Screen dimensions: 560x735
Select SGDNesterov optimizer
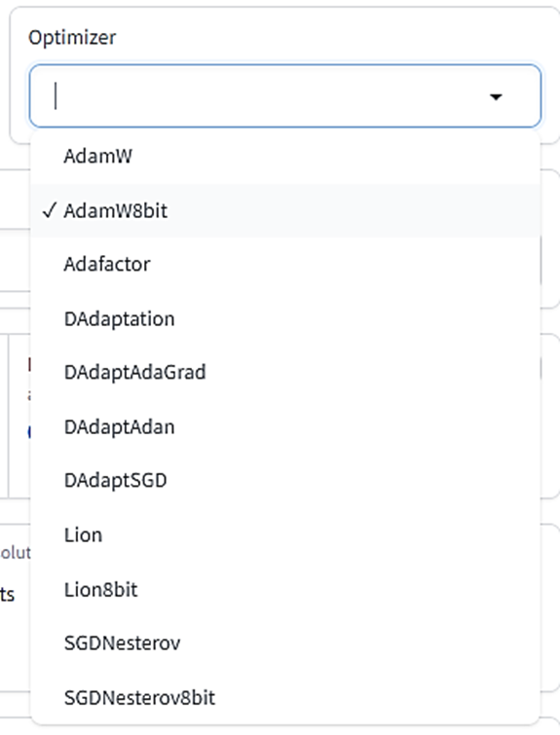[285, 643]
